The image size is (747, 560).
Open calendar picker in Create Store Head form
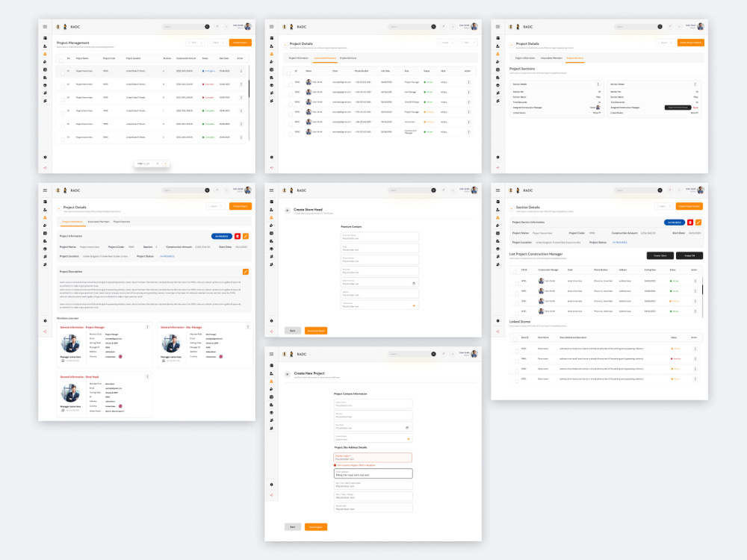click(x=414, y=283)
